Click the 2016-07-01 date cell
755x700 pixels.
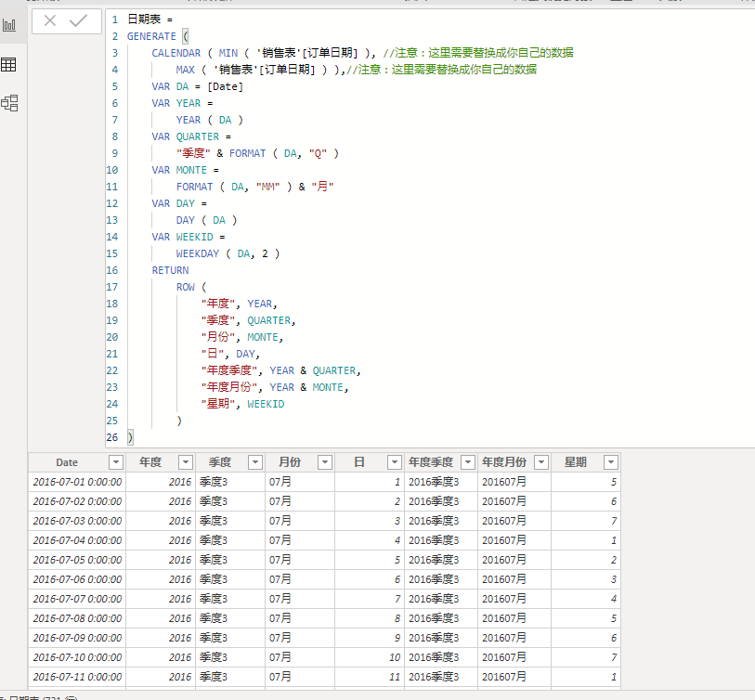(77, 482)
